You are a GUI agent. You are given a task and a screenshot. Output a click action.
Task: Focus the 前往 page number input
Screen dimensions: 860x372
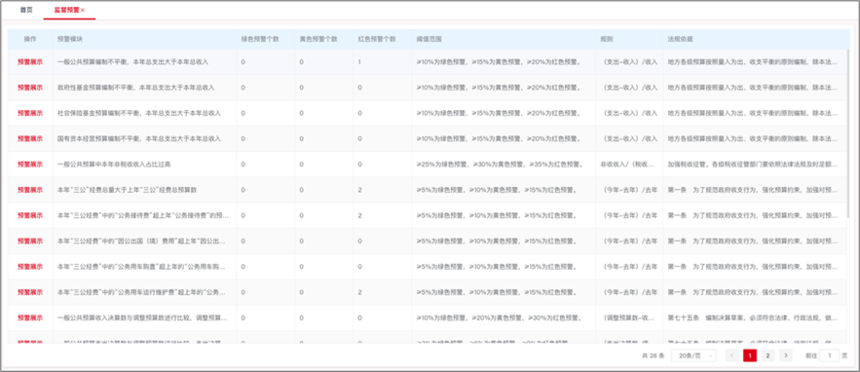(829, 356)
